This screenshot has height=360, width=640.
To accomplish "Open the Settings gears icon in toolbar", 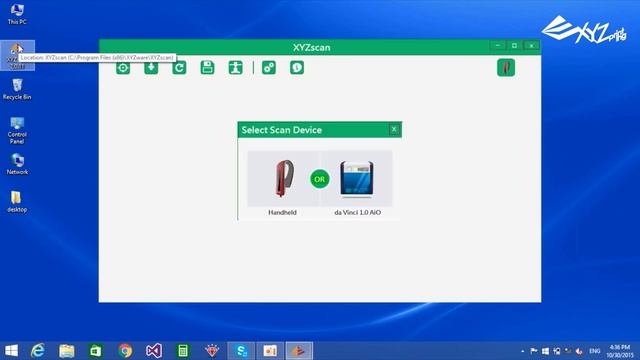I will coord(269,67).
